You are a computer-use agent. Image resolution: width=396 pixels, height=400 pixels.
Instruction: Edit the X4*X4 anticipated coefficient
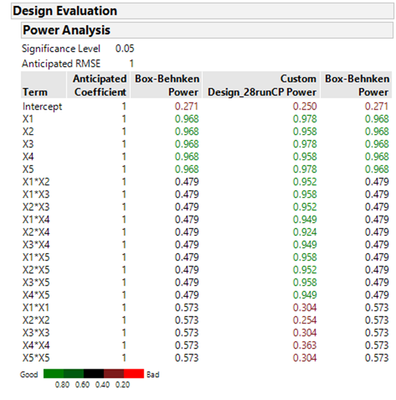(x=124, y=345)
